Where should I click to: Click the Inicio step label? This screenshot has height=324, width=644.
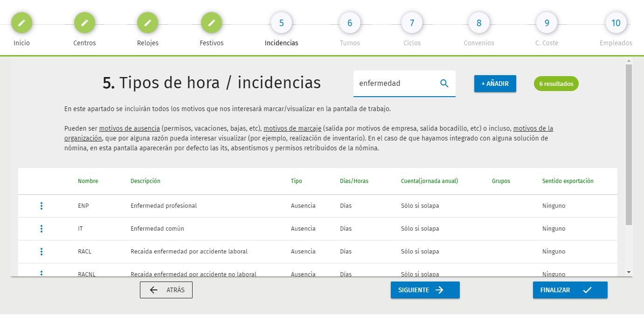(x=21, y=43)
